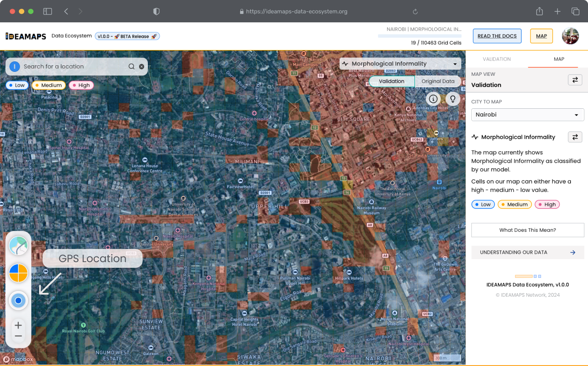Screen dimensions: 588x366
Task: Clear the location search field
Action: point(141,67)
